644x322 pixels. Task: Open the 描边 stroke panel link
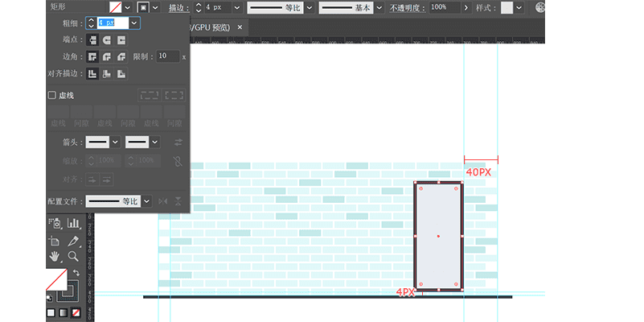coord(180,8)
